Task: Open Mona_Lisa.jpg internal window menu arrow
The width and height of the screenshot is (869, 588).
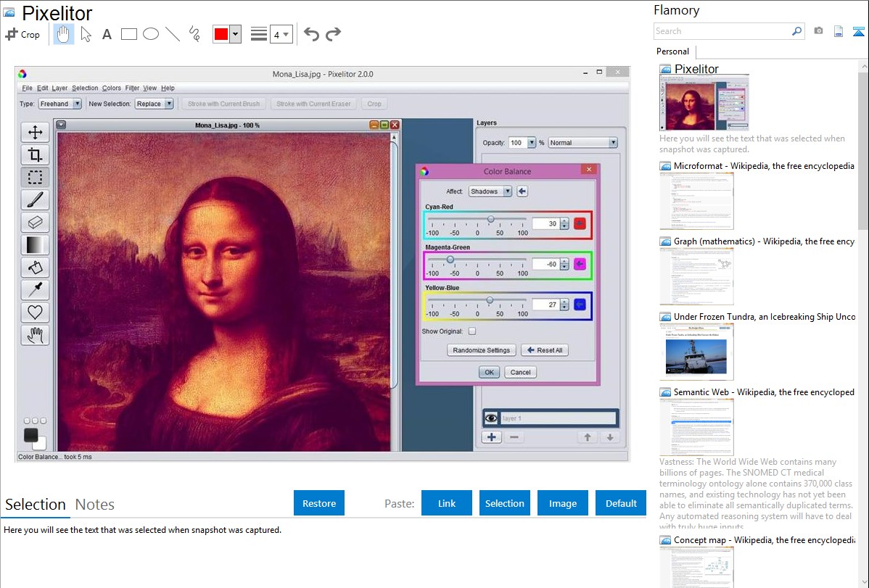Action: click(61, 125)
